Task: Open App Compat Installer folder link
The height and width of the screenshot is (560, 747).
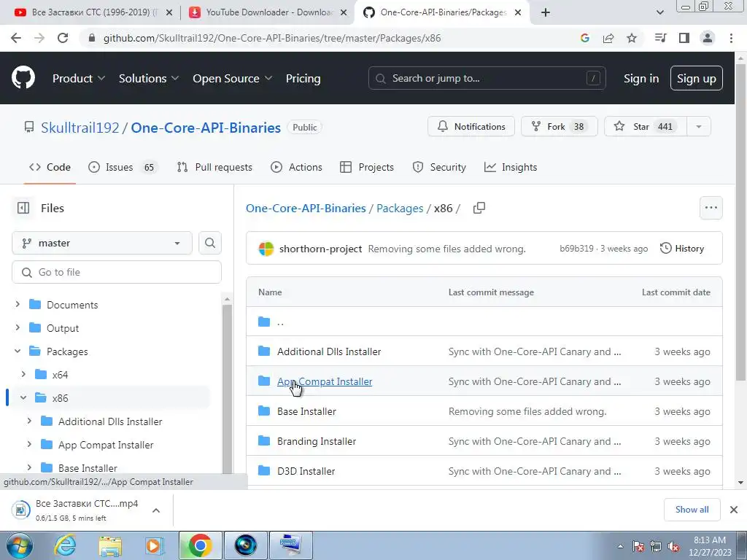Action: 325,381
